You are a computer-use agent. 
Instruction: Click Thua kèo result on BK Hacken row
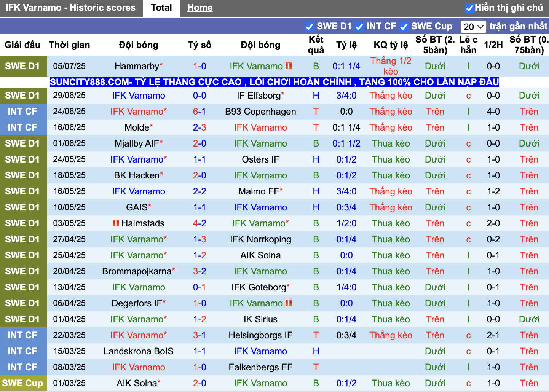tap(391, 175)
